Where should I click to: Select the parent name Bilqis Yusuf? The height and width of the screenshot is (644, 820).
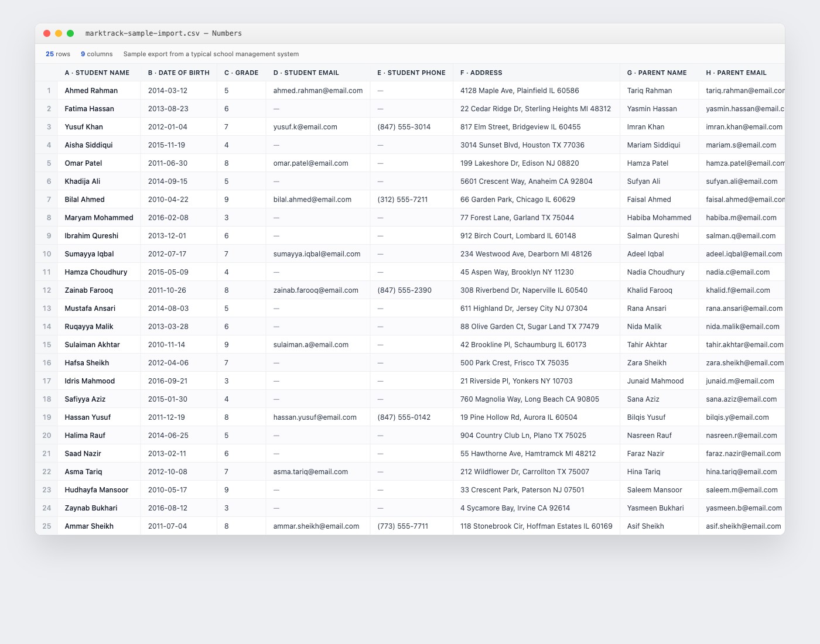click(660, 417)
